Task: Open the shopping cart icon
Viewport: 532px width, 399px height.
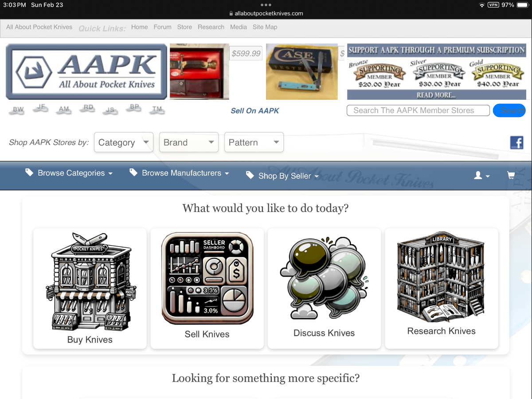Action: pos(511,176)
